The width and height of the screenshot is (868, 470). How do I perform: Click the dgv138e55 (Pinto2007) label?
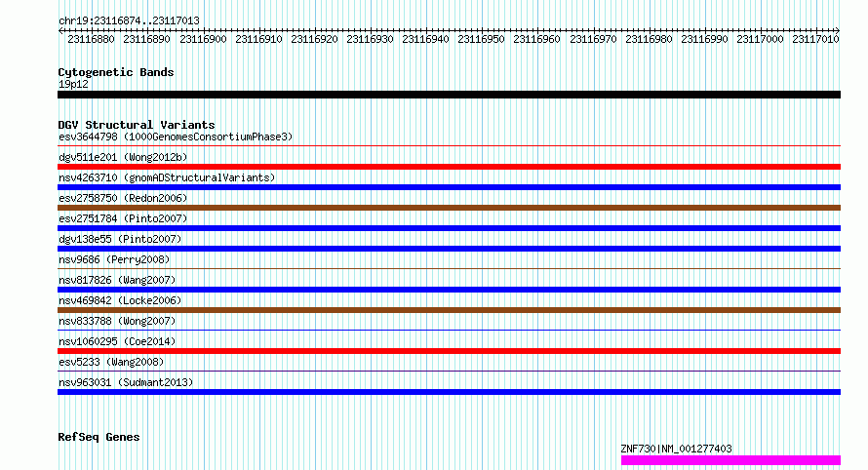120,239
